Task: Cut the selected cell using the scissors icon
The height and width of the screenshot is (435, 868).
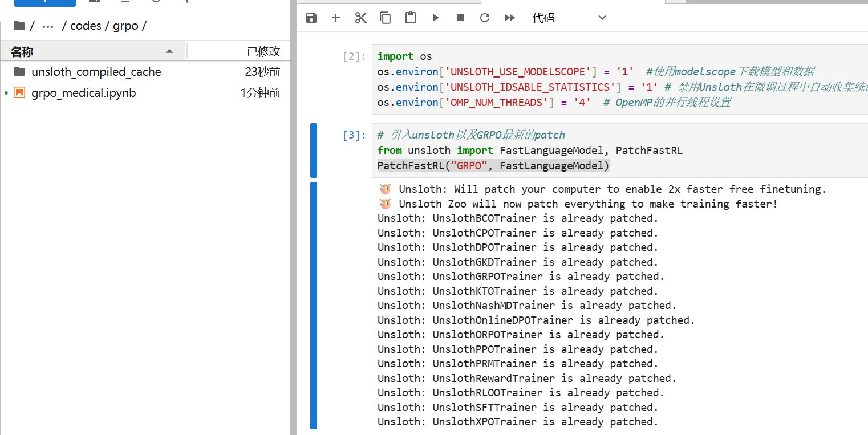Action: point(360,18)
